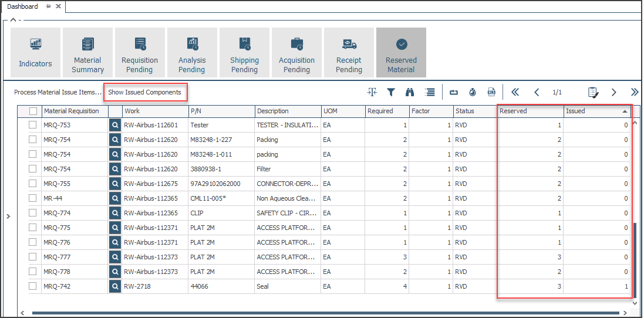Sort by Description column header
This screenshot has height=318, width=644.
(288, 111)
